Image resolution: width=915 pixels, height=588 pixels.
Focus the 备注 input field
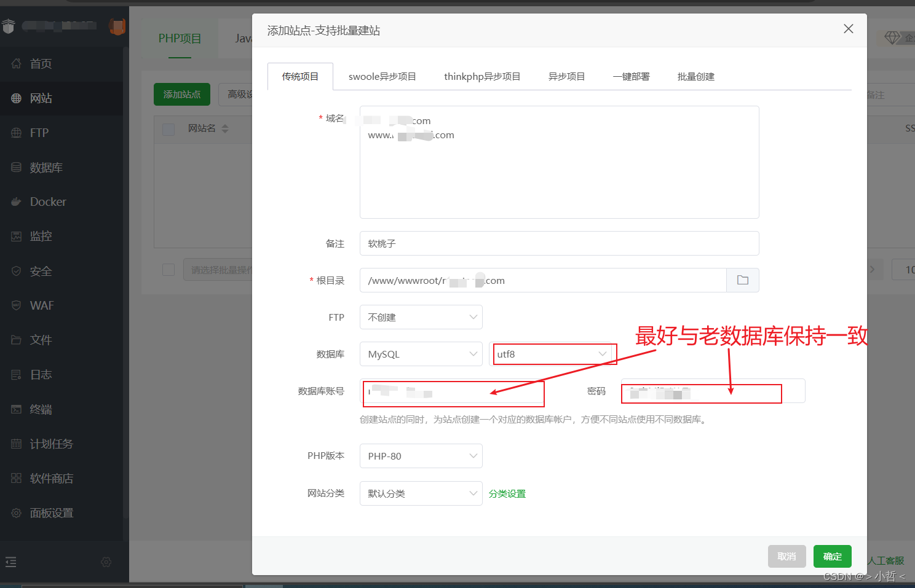click(x=560, y=243)
